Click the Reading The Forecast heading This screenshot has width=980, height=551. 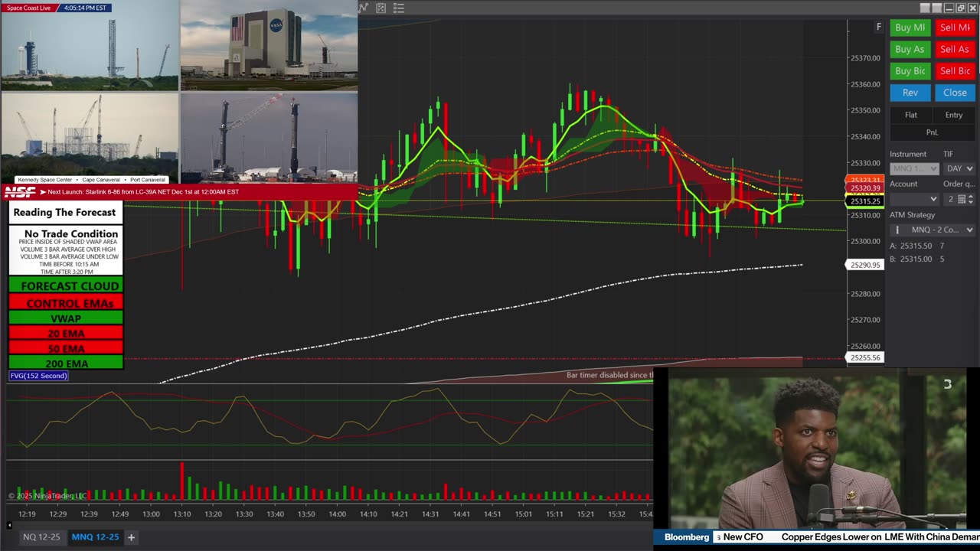(x=65, y=213)
